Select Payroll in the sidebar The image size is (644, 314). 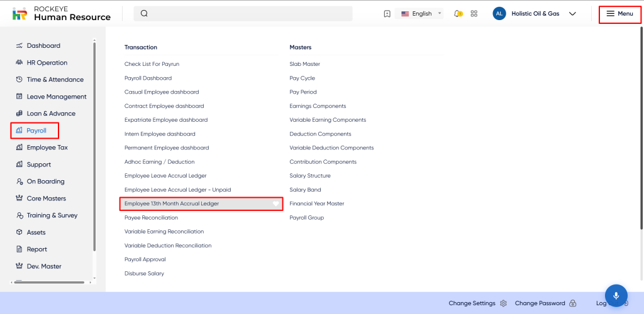(36, 131)
